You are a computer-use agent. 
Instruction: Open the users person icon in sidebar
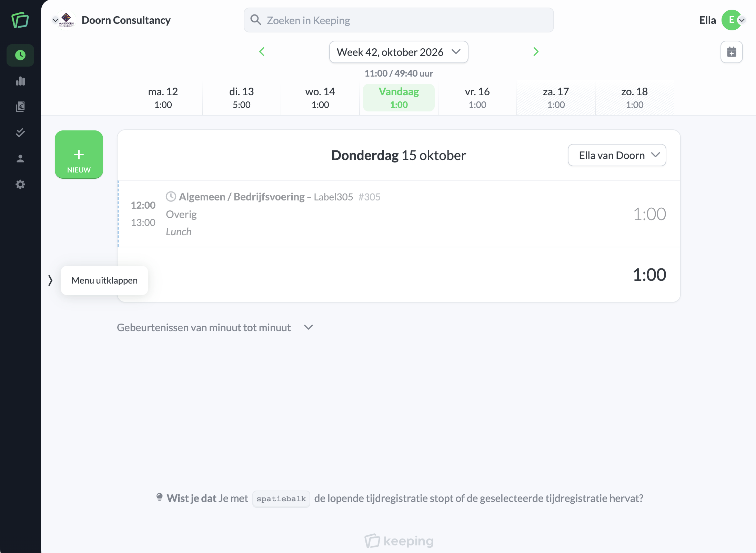coord(20,159)
